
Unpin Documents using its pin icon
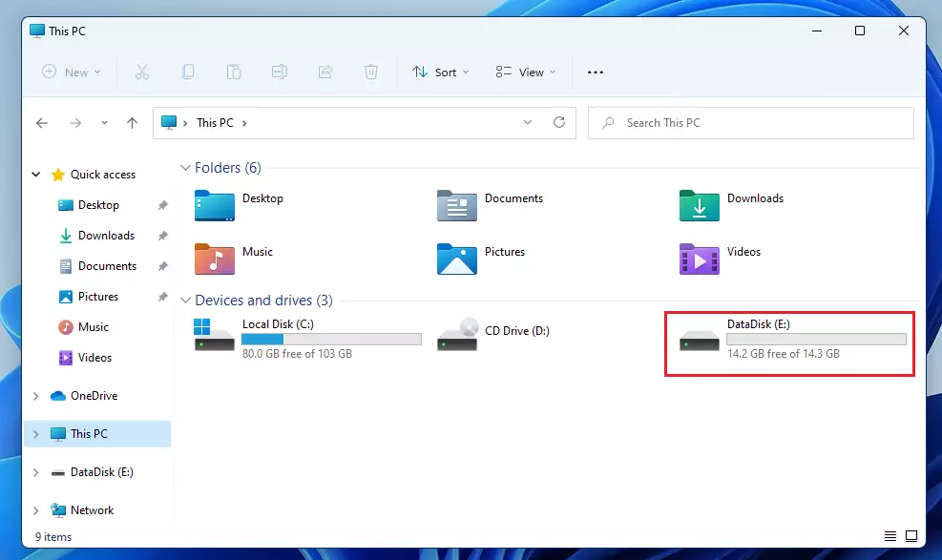[x=163, y=266]
